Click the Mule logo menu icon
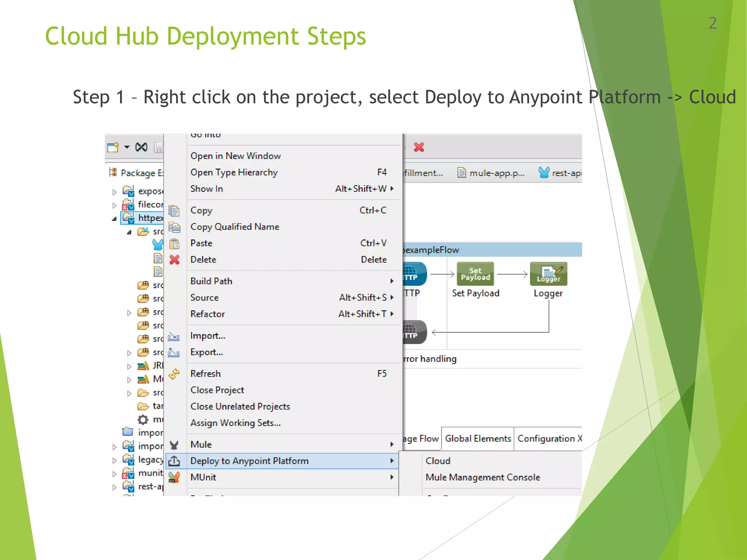 coord(174,445)
